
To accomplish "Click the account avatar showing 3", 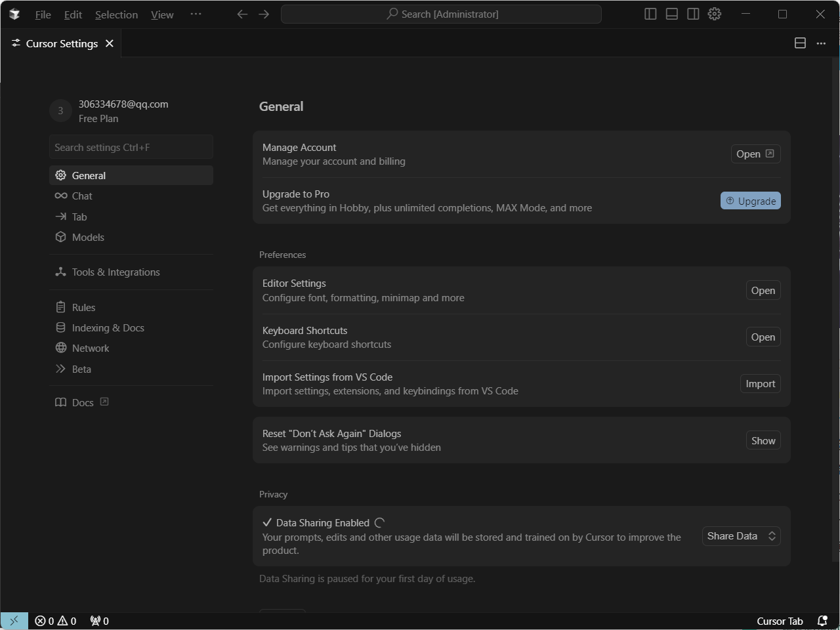I will [60, 111].
